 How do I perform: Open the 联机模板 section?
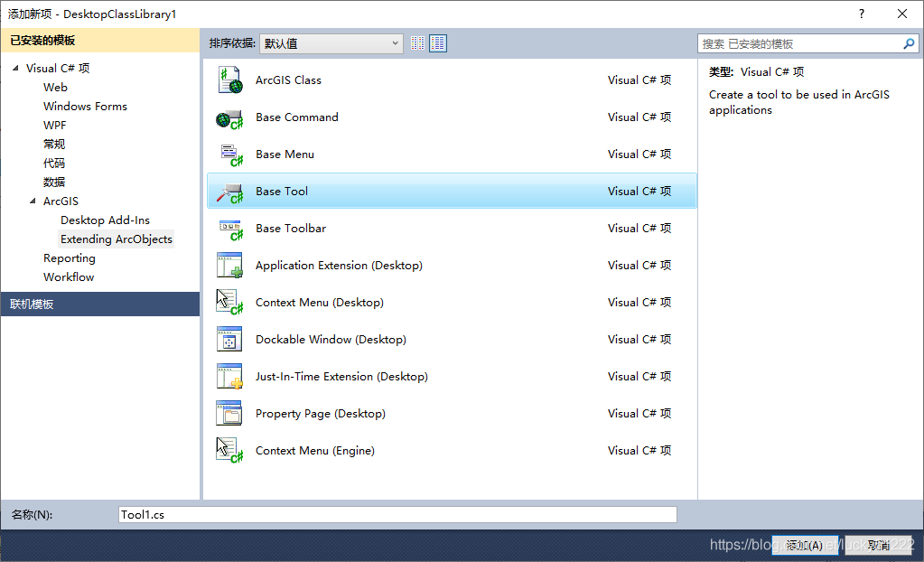pos(100,304)
